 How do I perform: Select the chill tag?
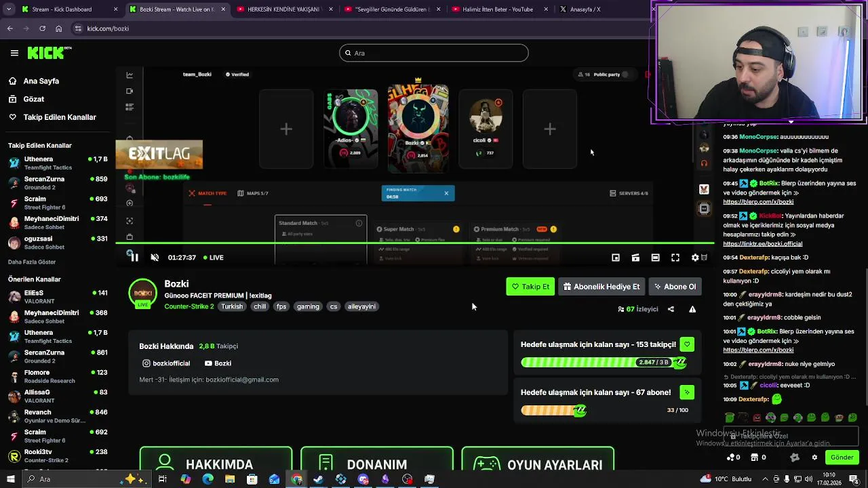pos(260,306)
